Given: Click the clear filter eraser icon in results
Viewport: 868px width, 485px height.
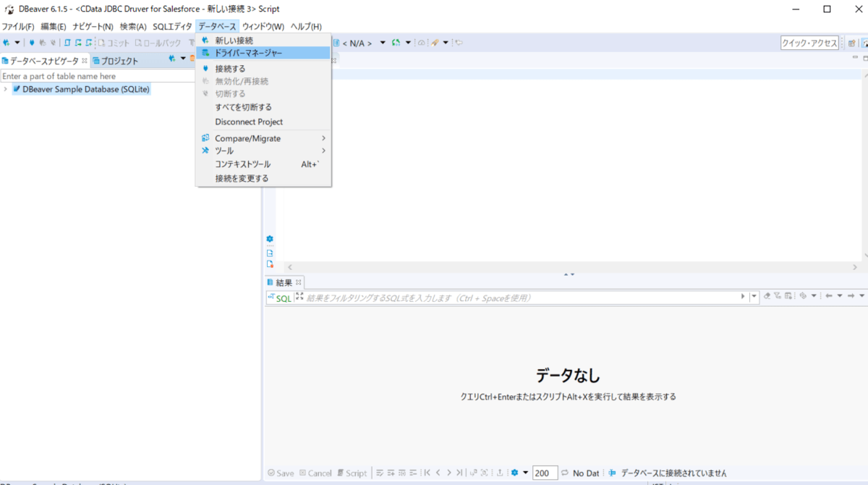Looking at the screenshot, I should [768, 296].
